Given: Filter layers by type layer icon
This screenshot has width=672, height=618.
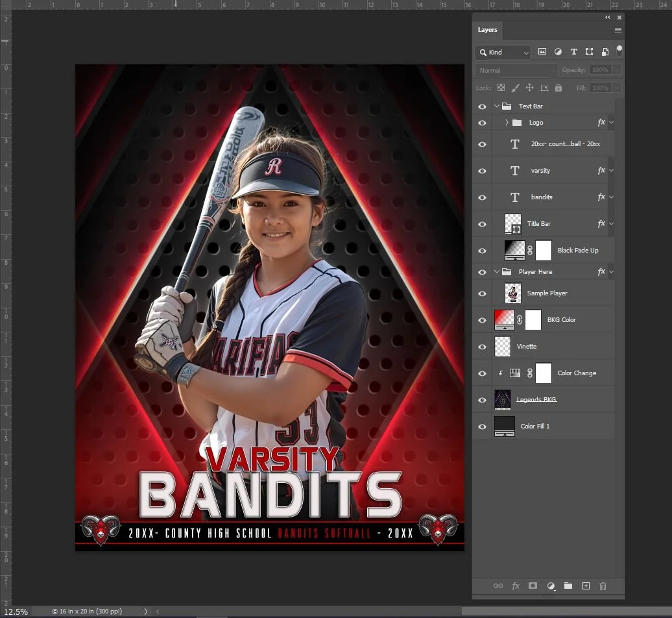Looking at the screenshot, I should click(574, 52).
